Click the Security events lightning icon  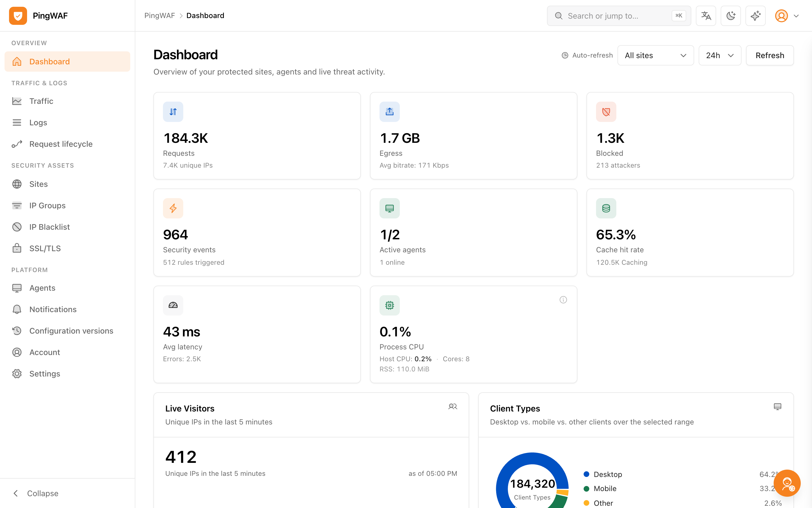[173, 208]
